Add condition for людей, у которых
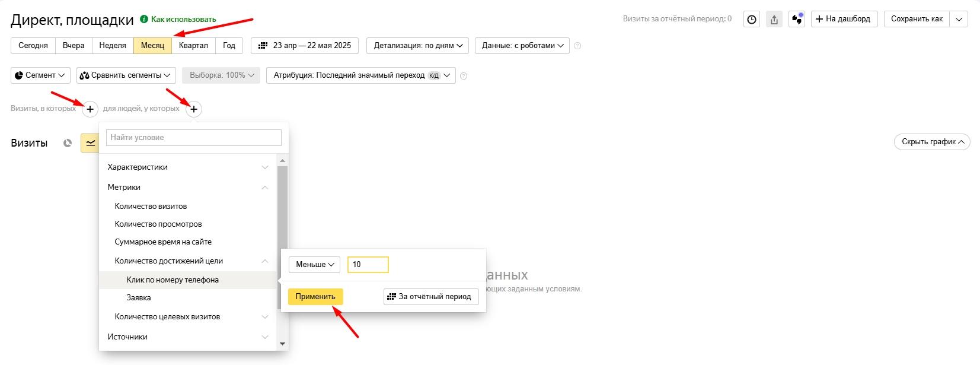This screenshot has width=980, height=365. [x=194, y=109]
